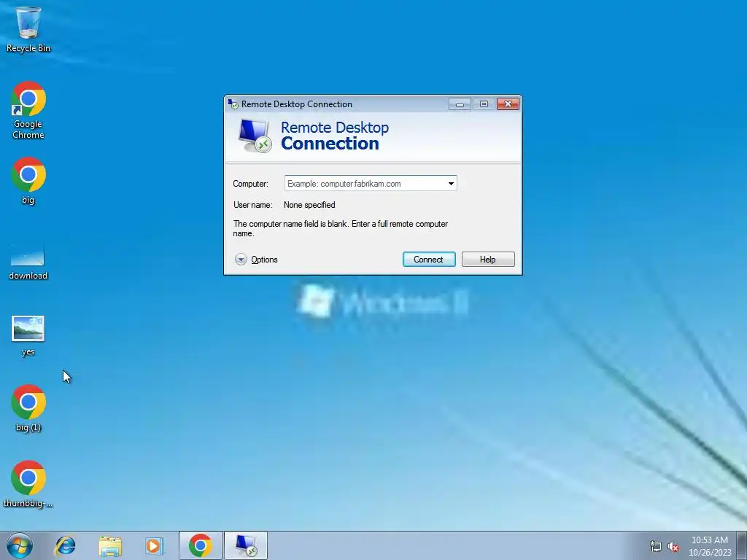Click the Show desktop strip in taskbar
Screen dimensions: 747x560
(x=742, y=545)
